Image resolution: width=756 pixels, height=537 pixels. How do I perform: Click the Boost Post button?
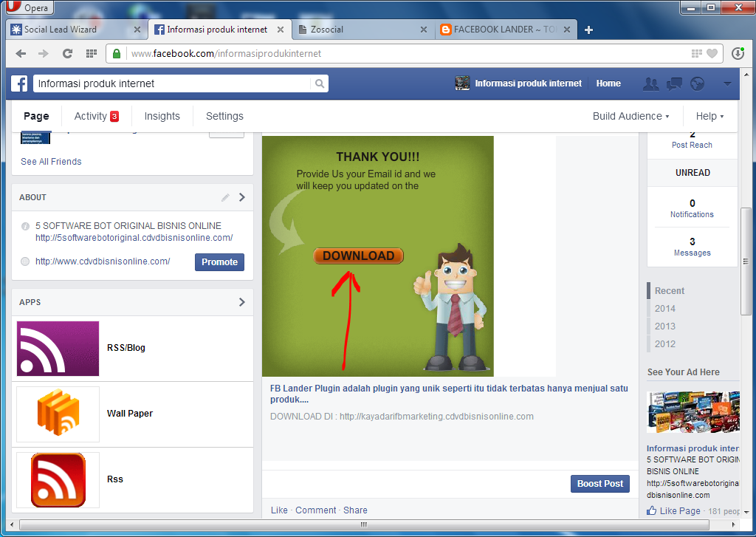coord(599,483)
